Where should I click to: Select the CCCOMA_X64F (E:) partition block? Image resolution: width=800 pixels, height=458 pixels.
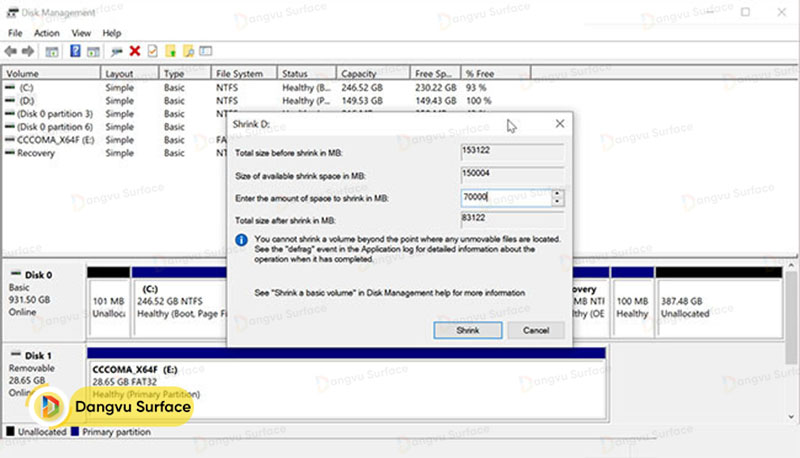[346, 385]
